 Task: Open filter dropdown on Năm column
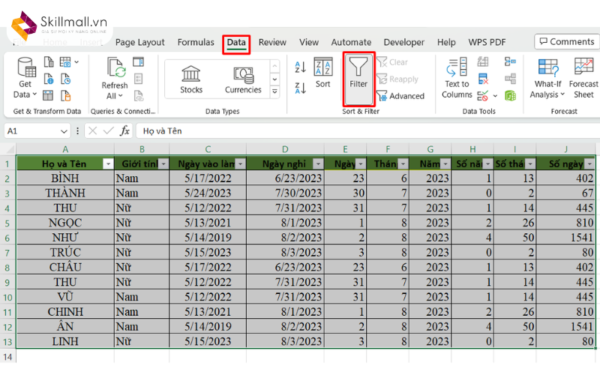(445, 164)
